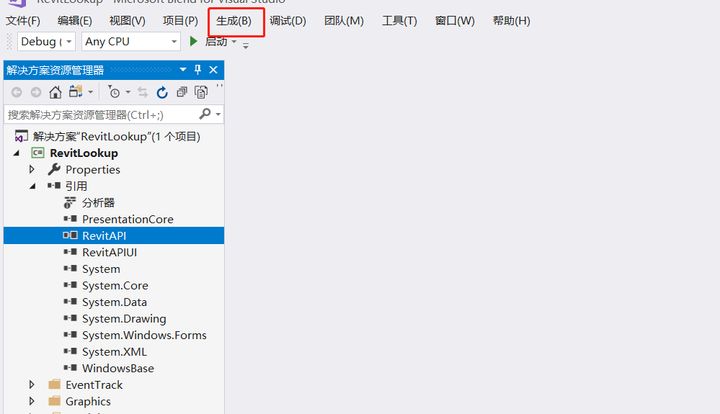Image resolution: width=720 pixels, height=414 pixels.
Task: Open the search options dropdown arrow
Action: click(218, 114)
